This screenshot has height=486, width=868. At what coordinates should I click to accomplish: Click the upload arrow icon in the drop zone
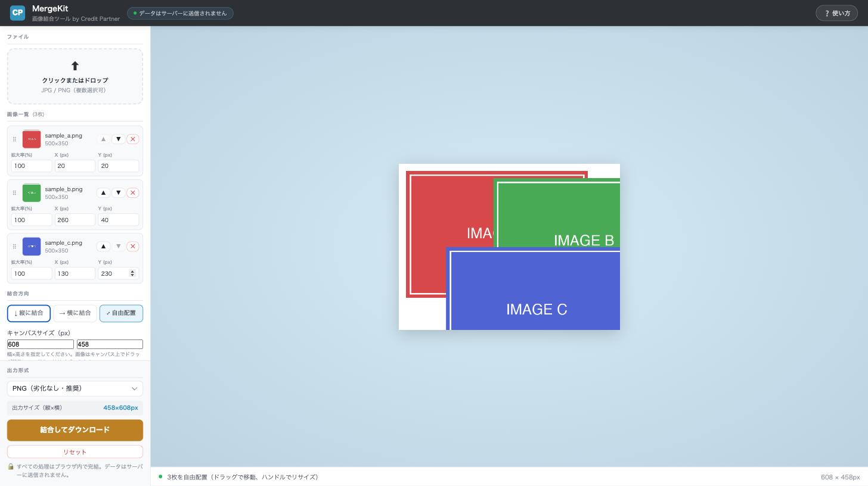pyautogui.click(x=75, y=66)
